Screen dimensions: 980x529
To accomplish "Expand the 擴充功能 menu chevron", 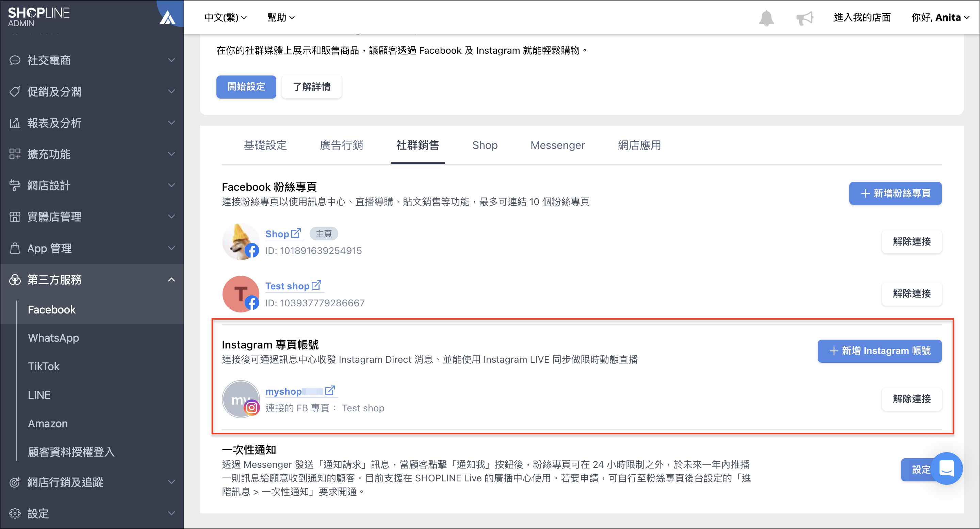I will pyautogui.click(x=171, y=154).
